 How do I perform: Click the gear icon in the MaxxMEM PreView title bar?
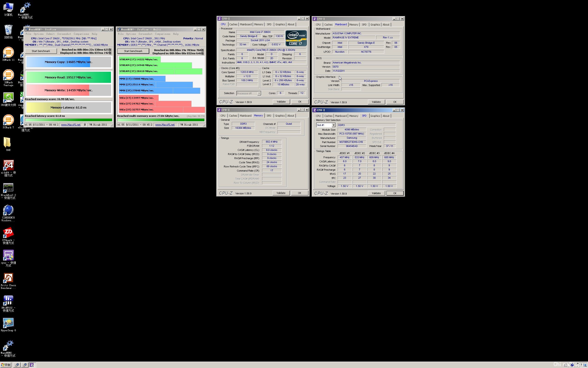(27, 29)
